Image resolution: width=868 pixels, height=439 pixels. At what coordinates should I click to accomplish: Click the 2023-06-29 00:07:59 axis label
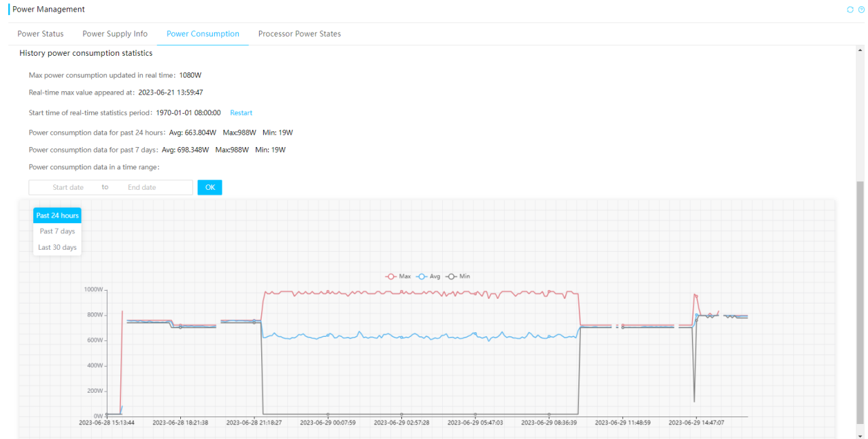pos(328,423)
